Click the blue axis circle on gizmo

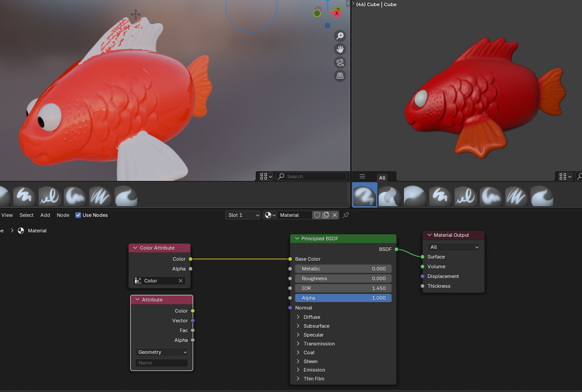click(328, 26)
